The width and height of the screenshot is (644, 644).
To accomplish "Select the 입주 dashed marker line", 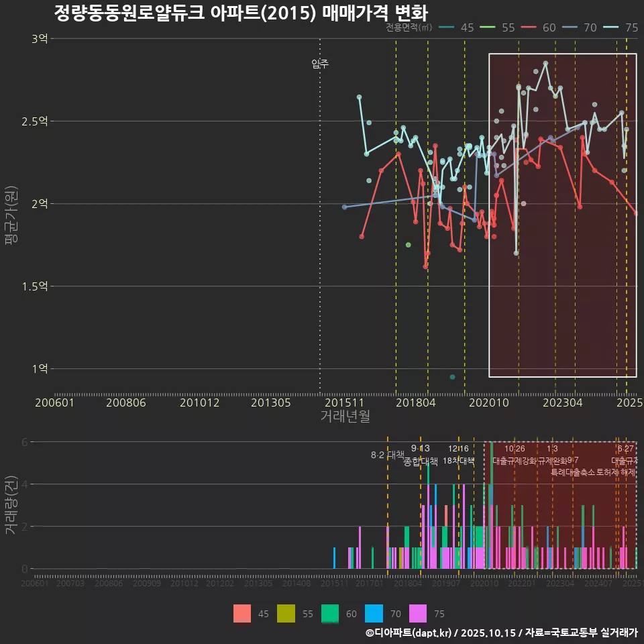I will point(320,65).
